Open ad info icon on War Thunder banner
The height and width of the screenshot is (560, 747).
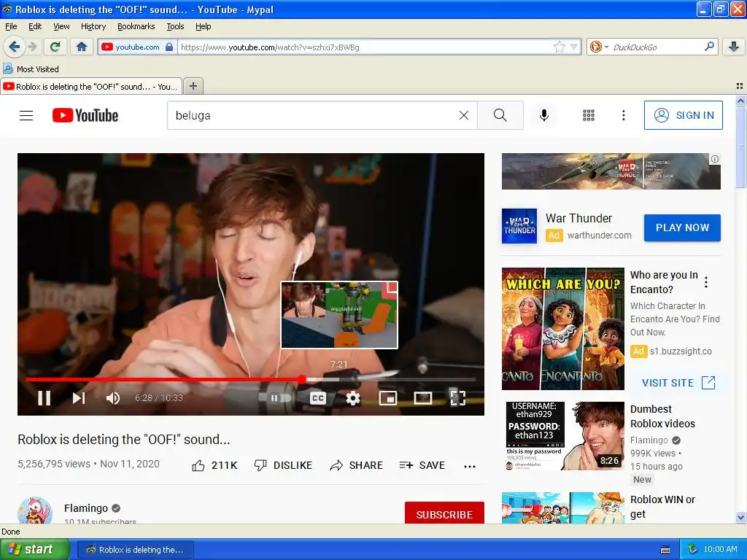[x=715, y=159]
